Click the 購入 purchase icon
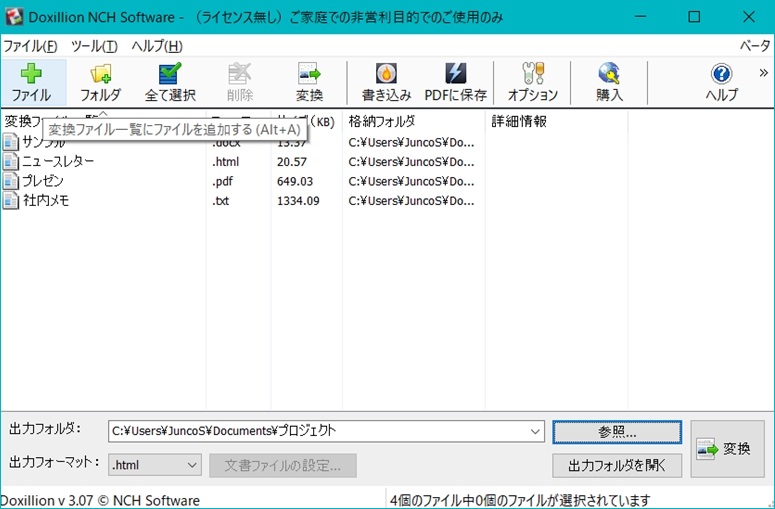 click(x=609, y=73)
